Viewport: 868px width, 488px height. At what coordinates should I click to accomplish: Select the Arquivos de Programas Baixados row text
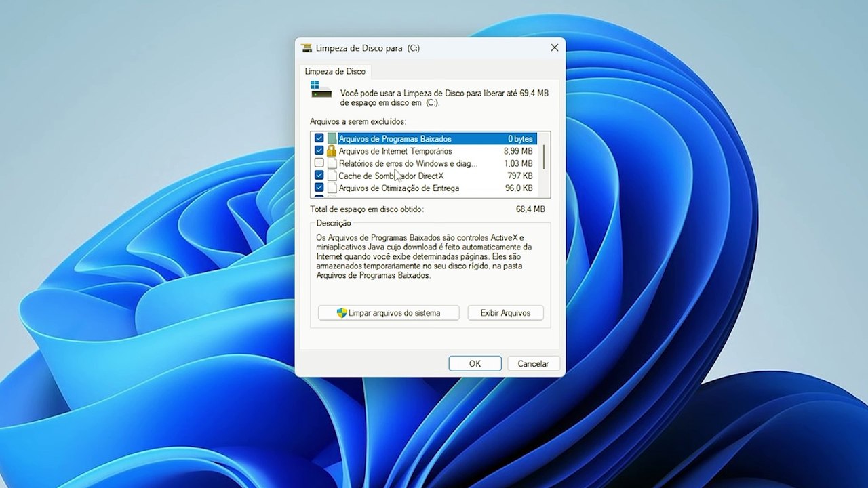click(x=395, y=139)
